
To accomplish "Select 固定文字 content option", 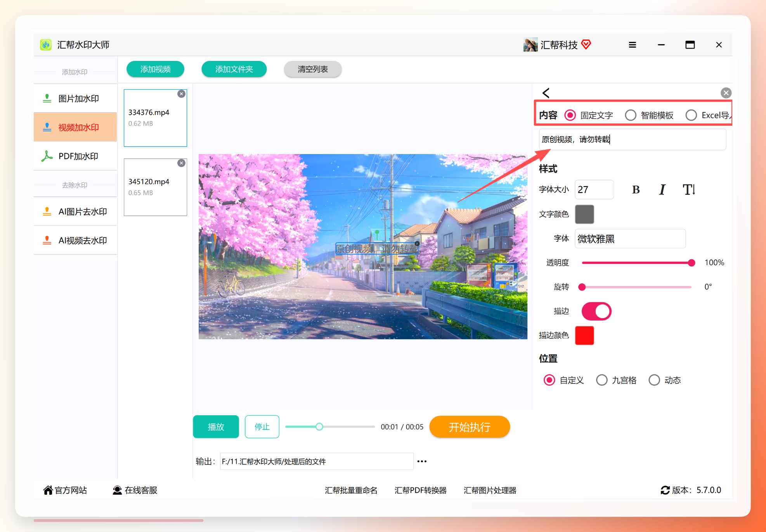I will click(589, 115).
